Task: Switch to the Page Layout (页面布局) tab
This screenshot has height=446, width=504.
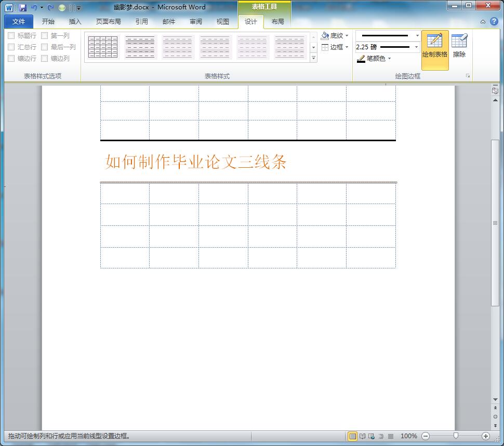Action: [x=108, y=21]
